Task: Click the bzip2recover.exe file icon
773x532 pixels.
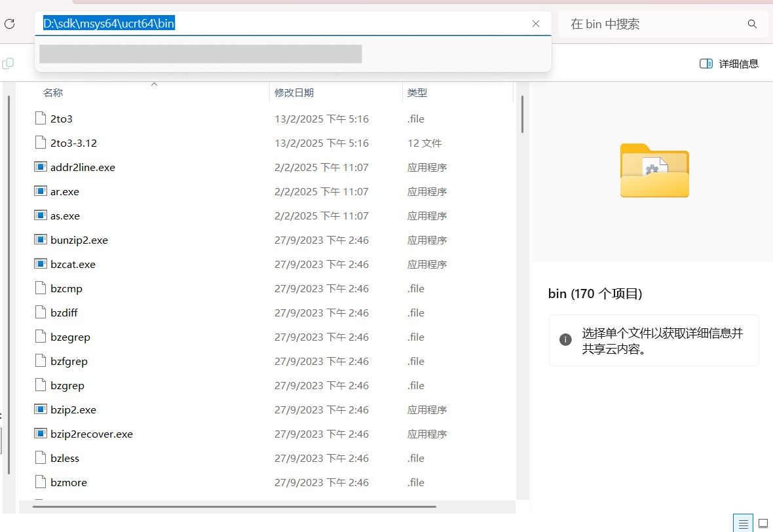Action: pos(41,434)
